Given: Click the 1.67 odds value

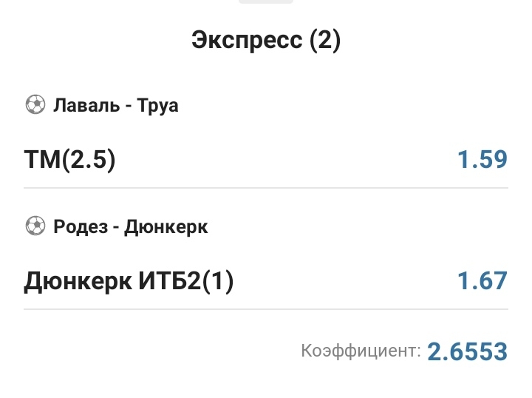Looking at the screenshot, I should click(x=482, y=281).
